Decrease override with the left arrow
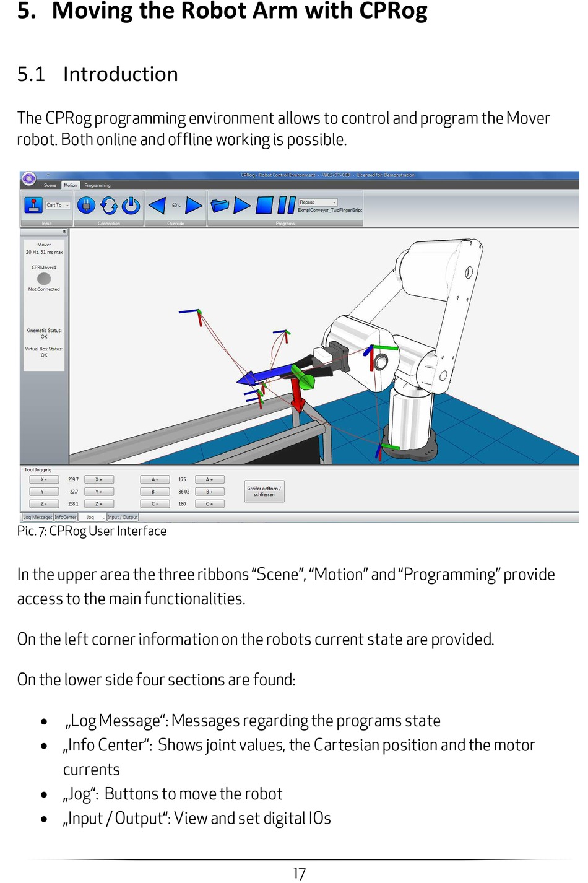 click(x=157, y=205)
